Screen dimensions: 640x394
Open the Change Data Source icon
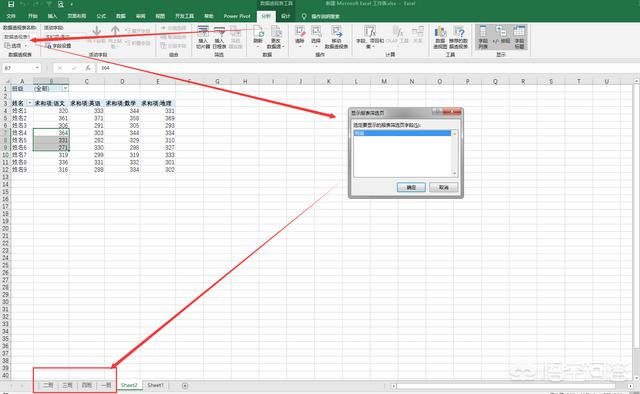(276, 37)
